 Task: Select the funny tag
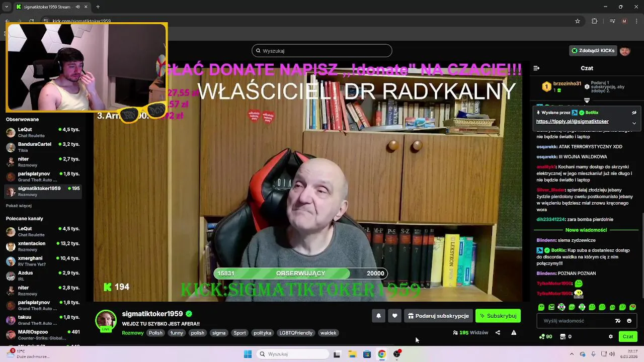pyautogui.click(x=177, y=333)
